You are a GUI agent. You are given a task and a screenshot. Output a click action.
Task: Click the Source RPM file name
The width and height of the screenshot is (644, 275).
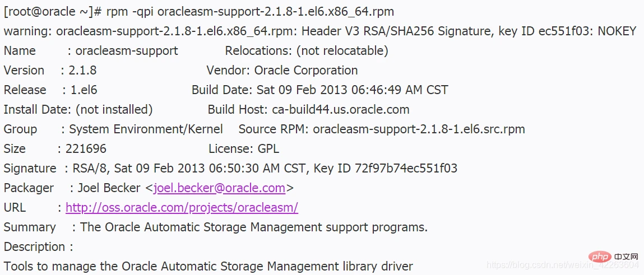click(419, 129)
